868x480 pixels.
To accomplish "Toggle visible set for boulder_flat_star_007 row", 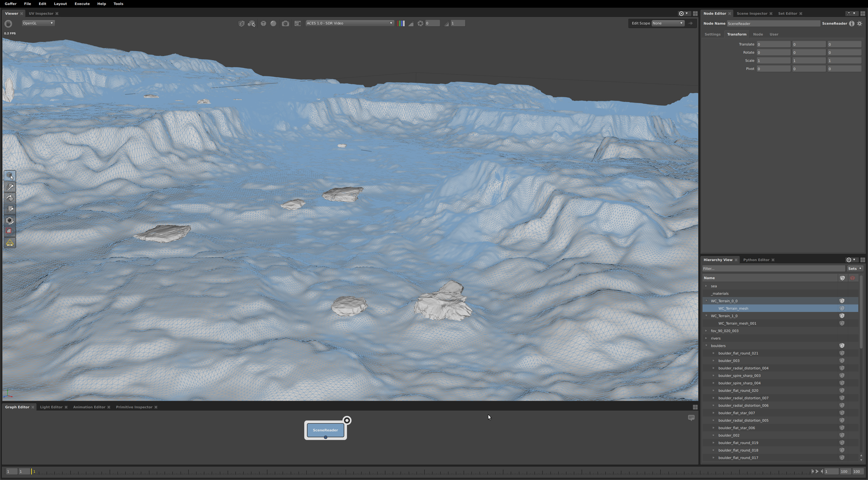I will point(842,413).
